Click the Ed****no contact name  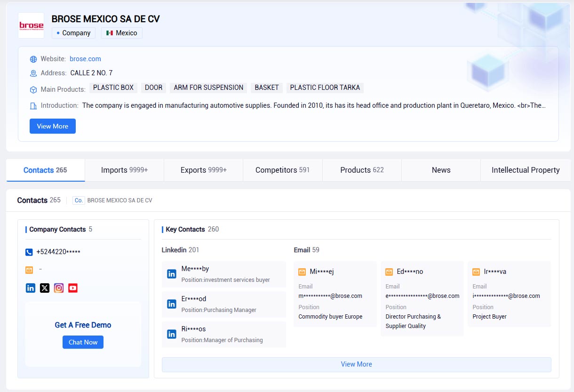(x=410, y=272)
